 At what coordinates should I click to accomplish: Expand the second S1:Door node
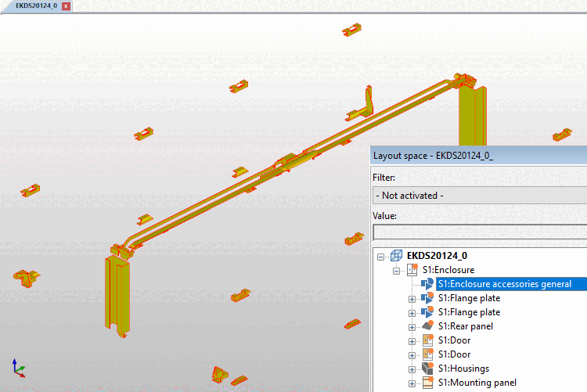pyautogui.click(x=412, y=355)
